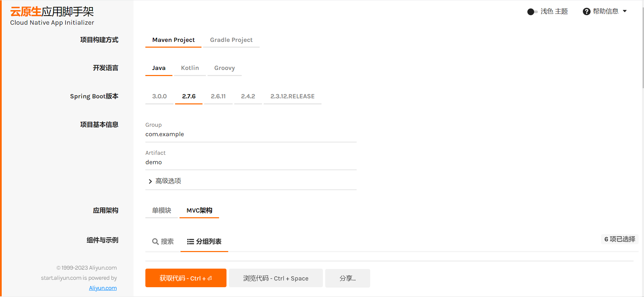Select Spring Boot version 3.0.0
Viewport: 644px width, 297px height.
pyautogui.click(x=160, y=97)
